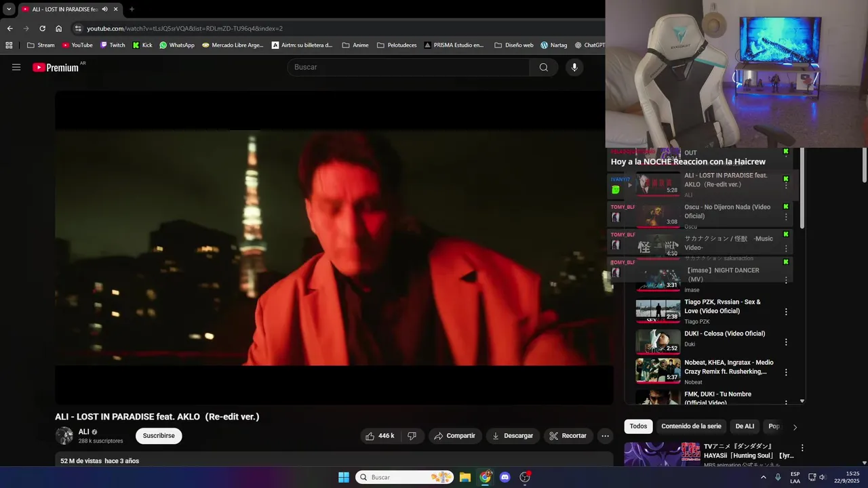Click the video player to pause
This screenshot has height=488, width=868.
point(334,247)
